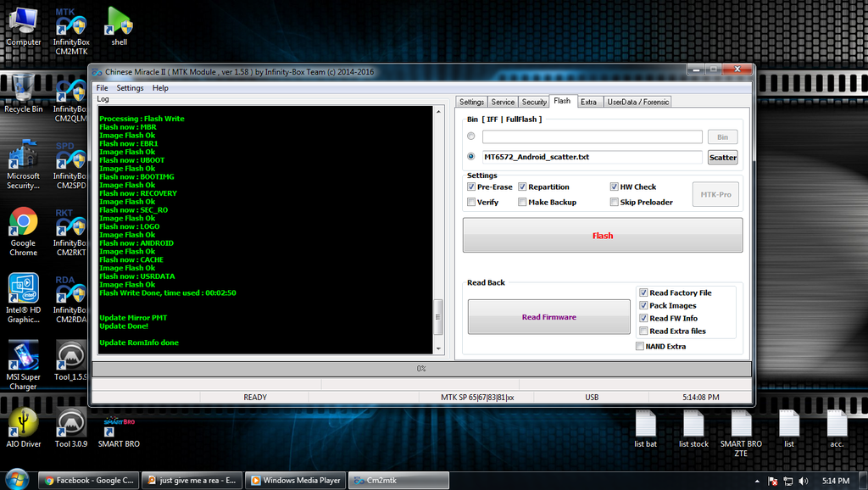This screenshot has width=868, height=490.
Task: Open SMART BRO desktop shortcut
Action: (x=119, y=432)
